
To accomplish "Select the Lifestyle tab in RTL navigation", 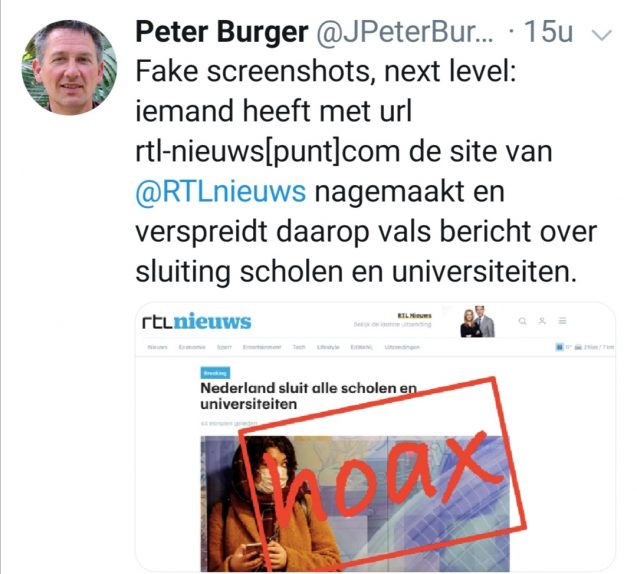I will pyautogui.click(x=328, y=347).
